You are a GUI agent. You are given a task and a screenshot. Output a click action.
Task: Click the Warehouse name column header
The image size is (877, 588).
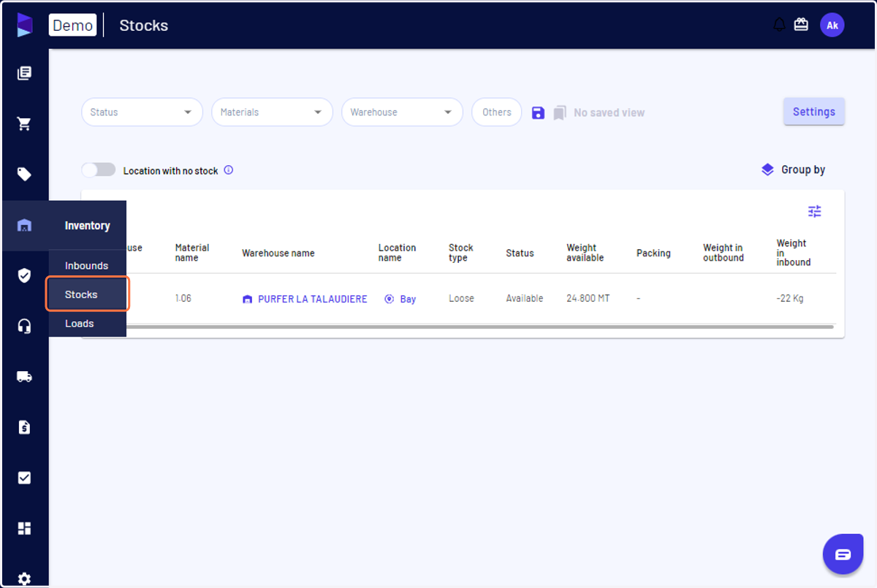pos(278,253)
